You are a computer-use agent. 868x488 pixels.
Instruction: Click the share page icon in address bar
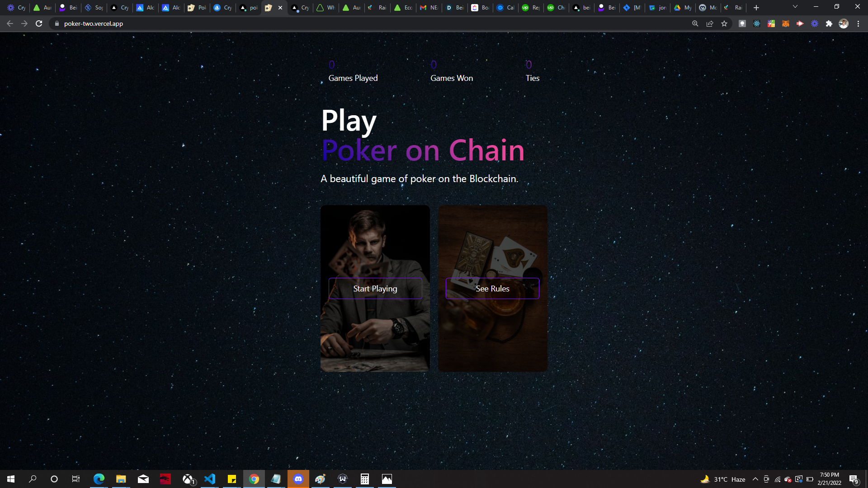pyautogui.click(x=710, y=23)
